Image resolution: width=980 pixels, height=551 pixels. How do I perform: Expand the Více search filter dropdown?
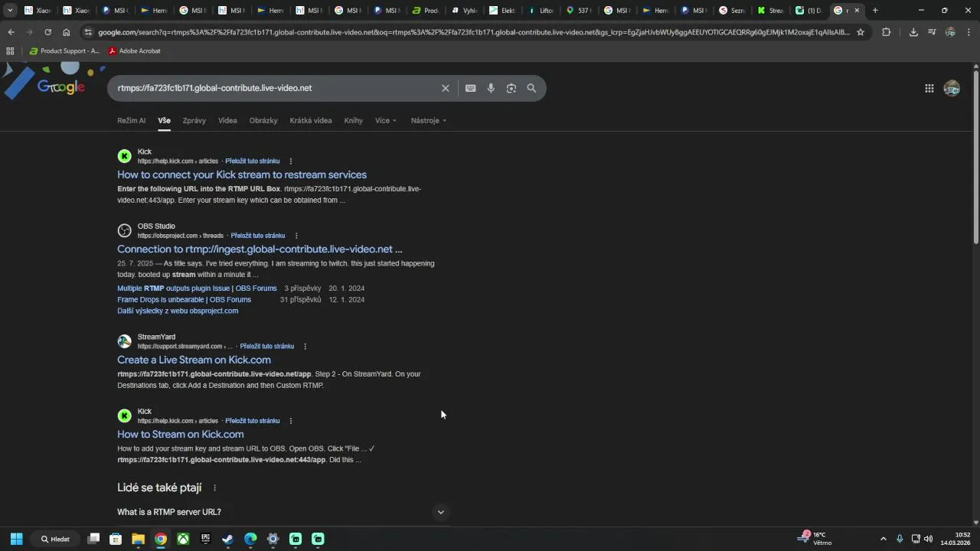pyautogui.click(x=385, y=121)
